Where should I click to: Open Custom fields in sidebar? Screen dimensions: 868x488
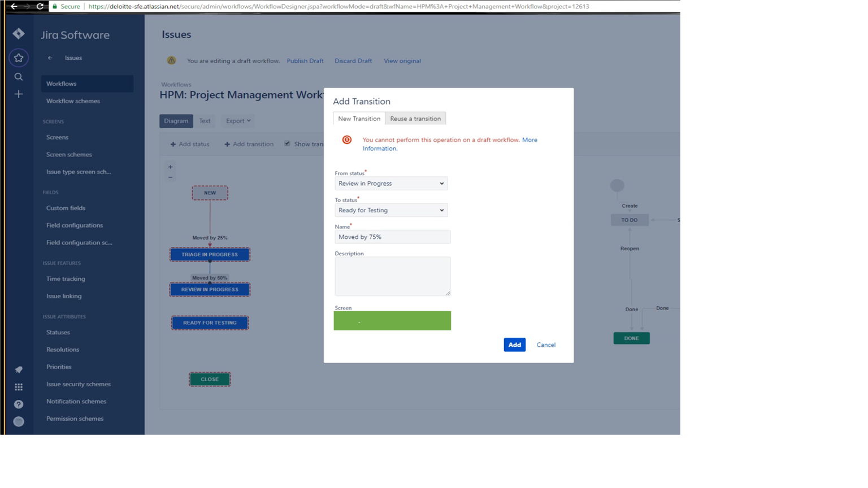(x=66, y=208)
